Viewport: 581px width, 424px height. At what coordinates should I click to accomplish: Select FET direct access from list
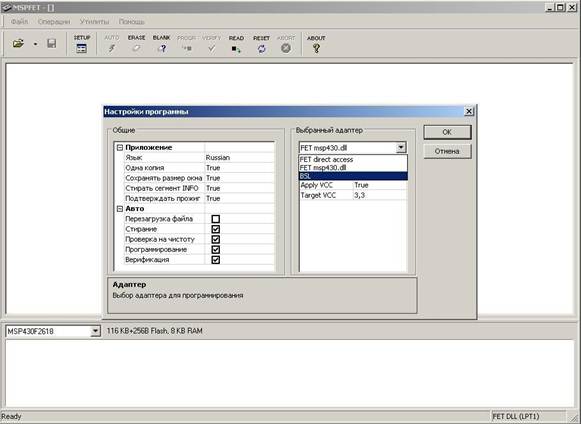coord(353,159)
